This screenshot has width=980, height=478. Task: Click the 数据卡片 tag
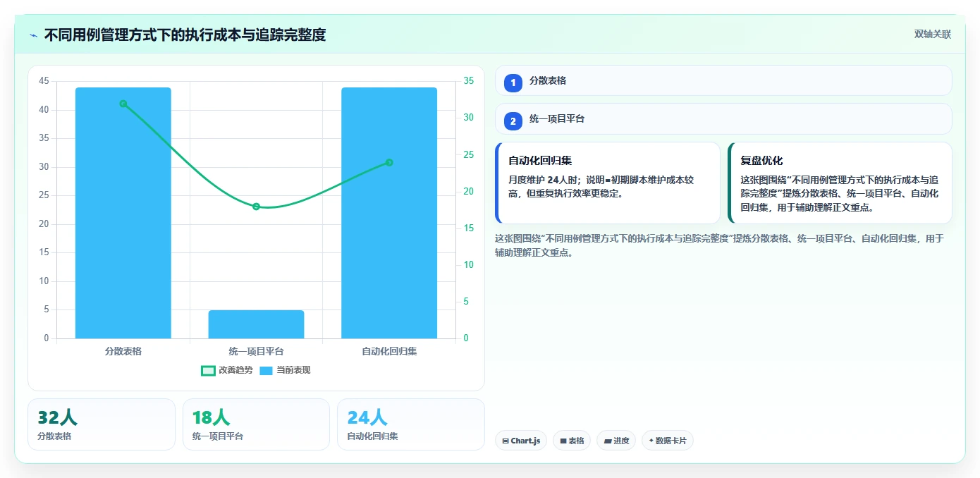coord(668,441)
